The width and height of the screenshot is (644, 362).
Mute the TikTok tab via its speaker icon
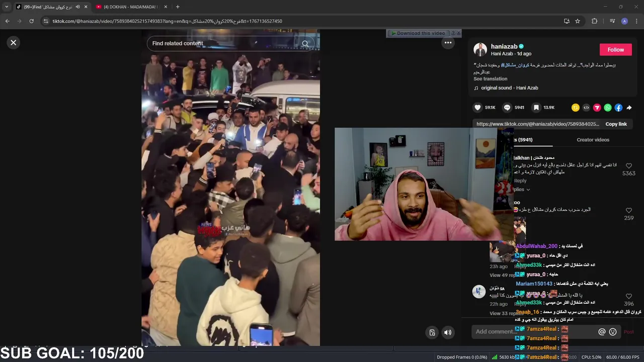[x=77, y=7]
